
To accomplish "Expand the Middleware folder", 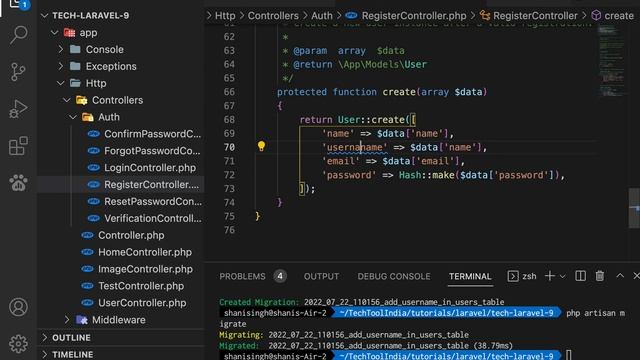I will [67, 320].
